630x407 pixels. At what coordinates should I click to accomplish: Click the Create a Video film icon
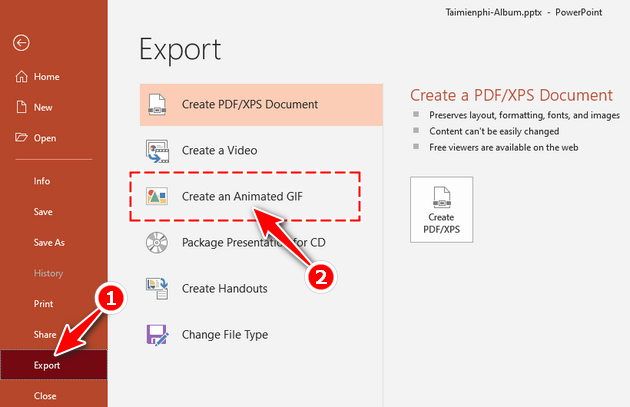click(x=157, y=151)
